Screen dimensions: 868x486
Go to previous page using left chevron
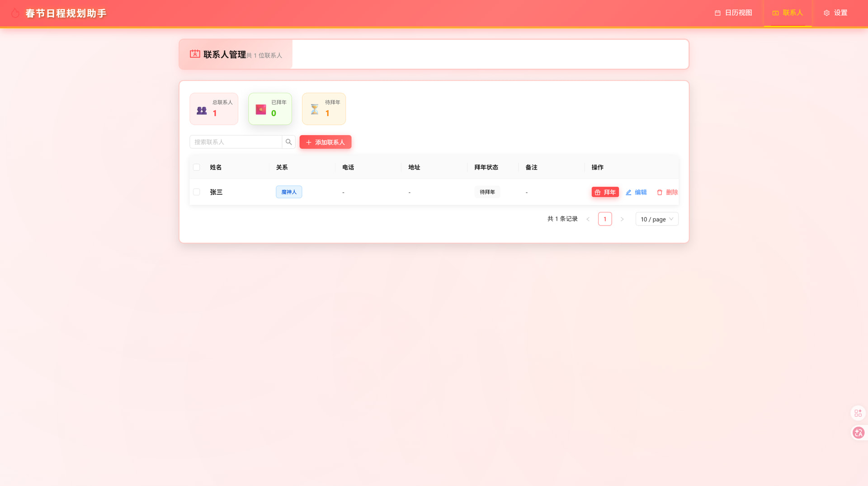pyautogui.click(x=588, y=219)
